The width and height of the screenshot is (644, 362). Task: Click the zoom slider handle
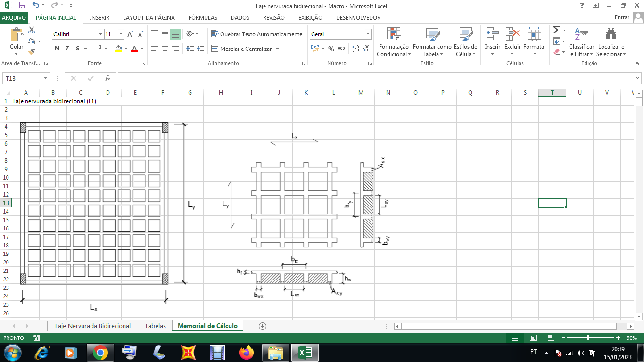click(589, 338)
